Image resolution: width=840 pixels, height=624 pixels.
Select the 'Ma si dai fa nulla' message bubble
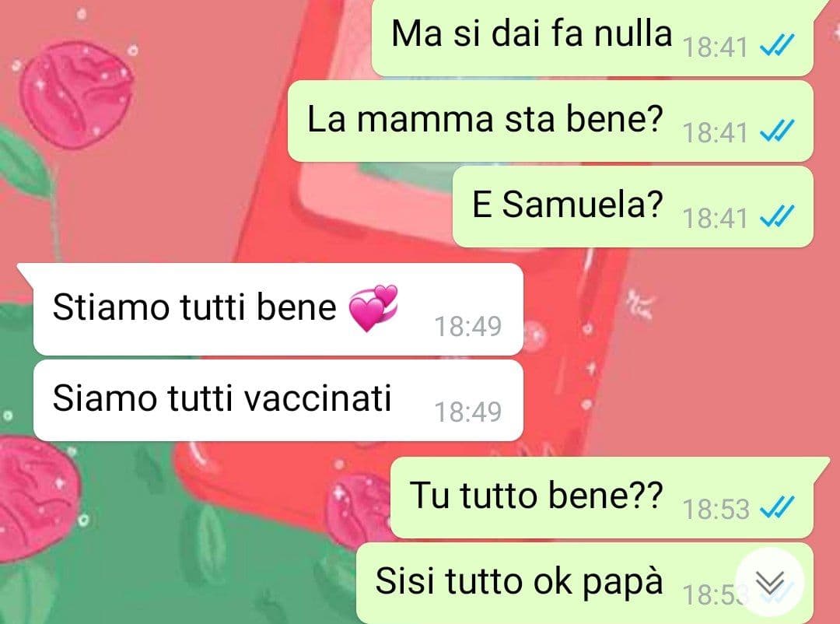pyautogui.click(x=593, y=37)
